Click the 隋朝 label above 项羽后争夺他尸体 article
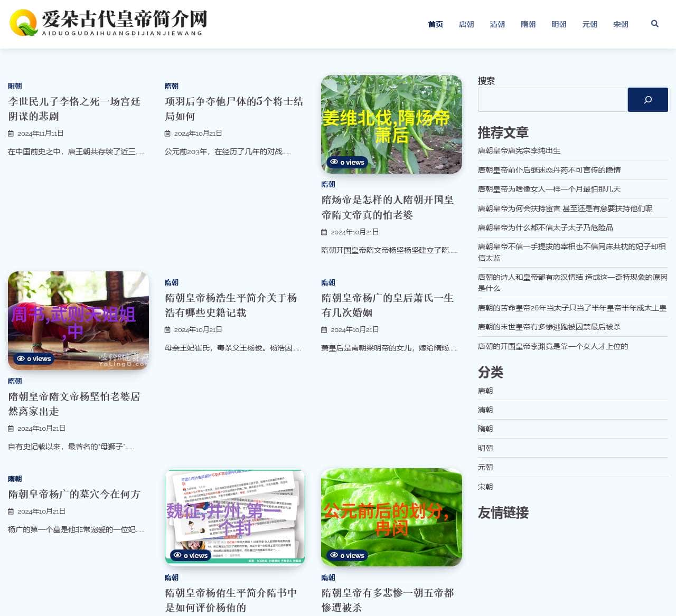 pos(172,86)
